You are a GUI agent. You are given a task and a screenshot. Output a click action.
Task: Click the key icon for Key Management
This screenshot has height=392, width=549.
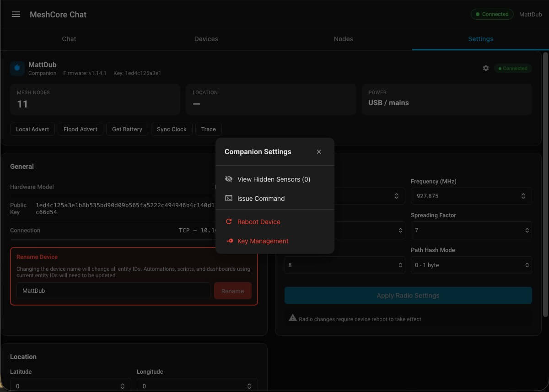[229, 241]
